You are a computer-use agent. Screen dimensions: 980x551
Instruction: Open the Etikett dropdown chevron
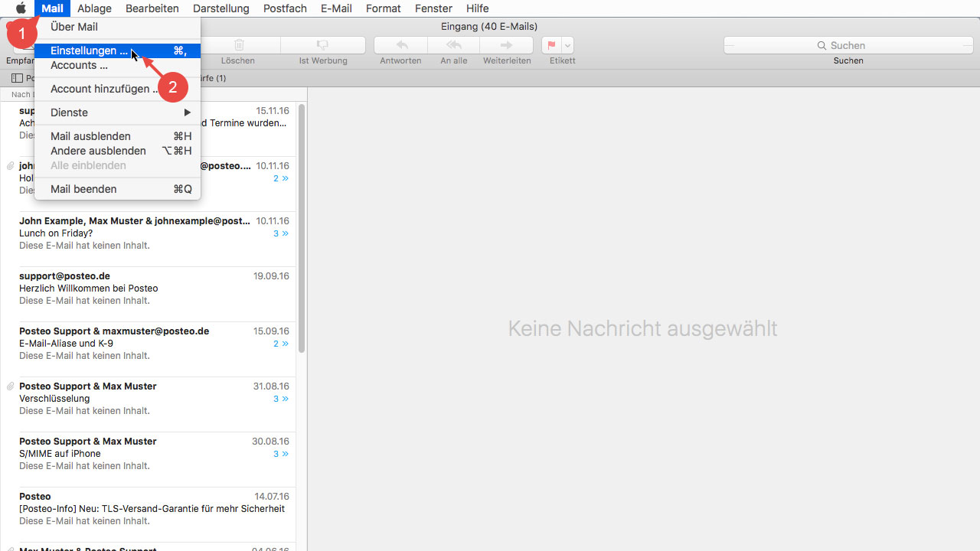567,44
